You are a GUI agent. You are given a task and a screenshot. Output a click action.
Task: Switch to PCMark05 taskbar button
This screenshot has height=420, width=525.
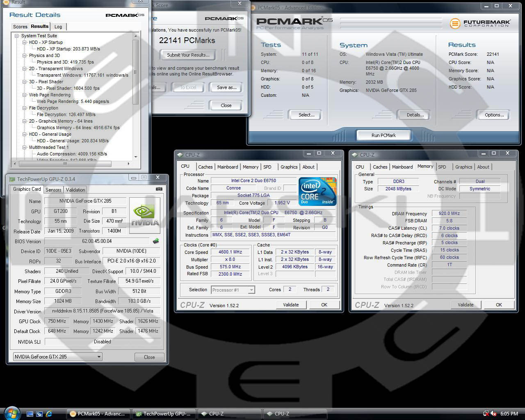(99, 414)
